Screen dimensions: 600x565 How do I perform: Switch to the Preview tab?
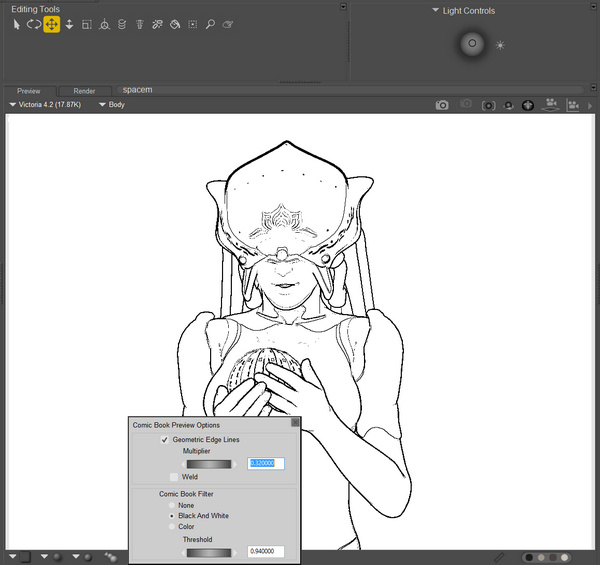29,90
